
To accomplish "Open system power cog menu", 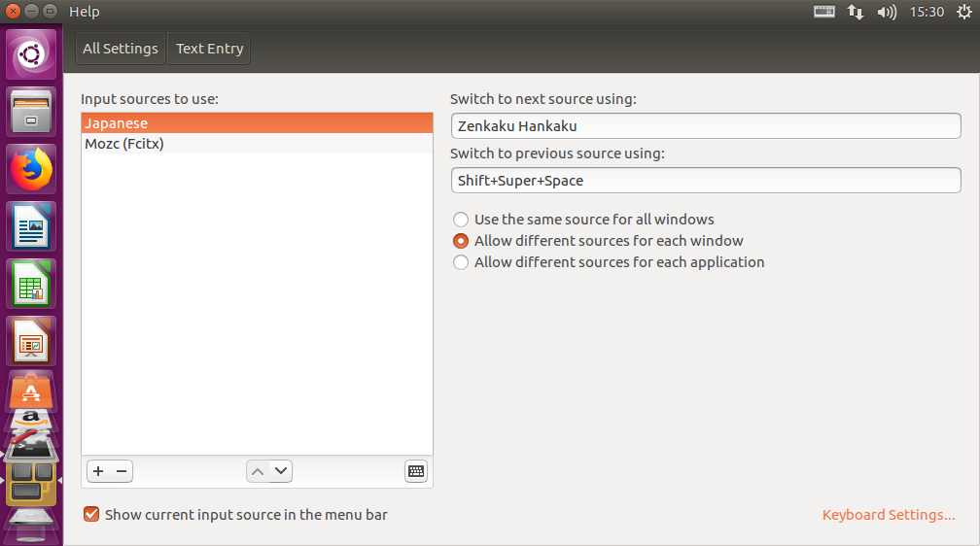I will [x=964, y=12].
